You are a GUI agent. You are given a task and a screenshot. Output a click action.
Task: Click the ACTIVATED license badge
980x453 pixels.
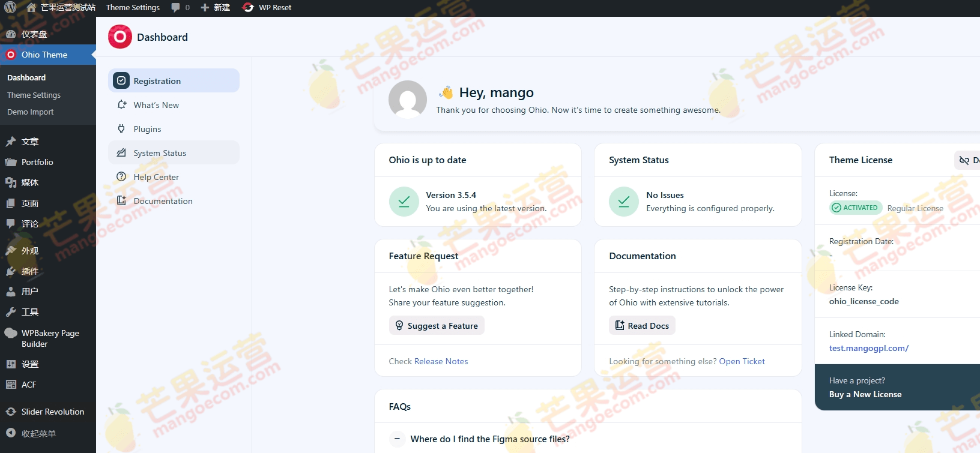coord(856,208)
